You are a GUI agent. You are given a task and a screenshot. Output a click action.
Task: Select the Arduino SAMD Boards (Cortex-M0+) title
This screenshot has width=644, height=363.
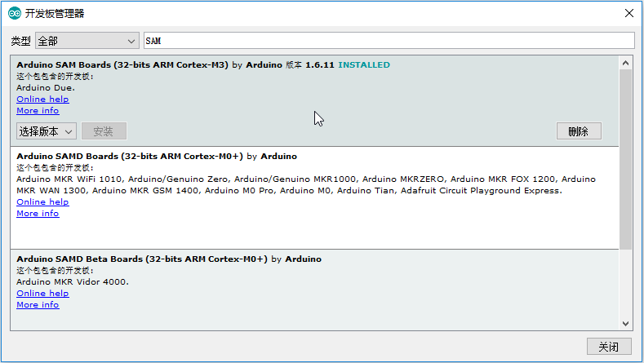pyautogui.click(x=130, y=156)
